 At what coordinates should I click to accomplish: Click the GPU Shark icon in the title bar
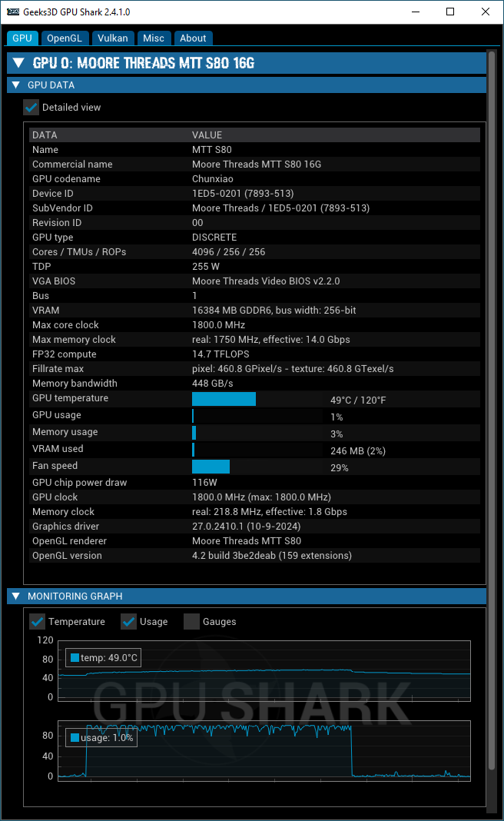12,12
